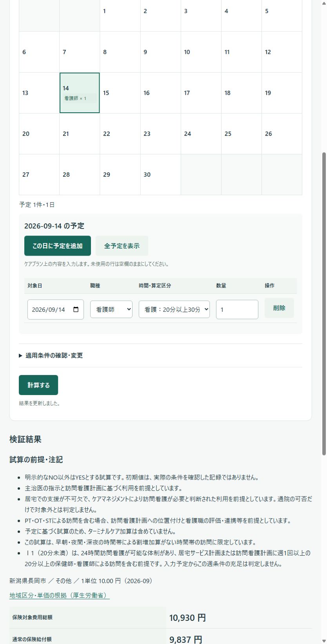Screen dimensions: 327x644
Task: Select calendar day 27
Action: click(x=39, y=174)
